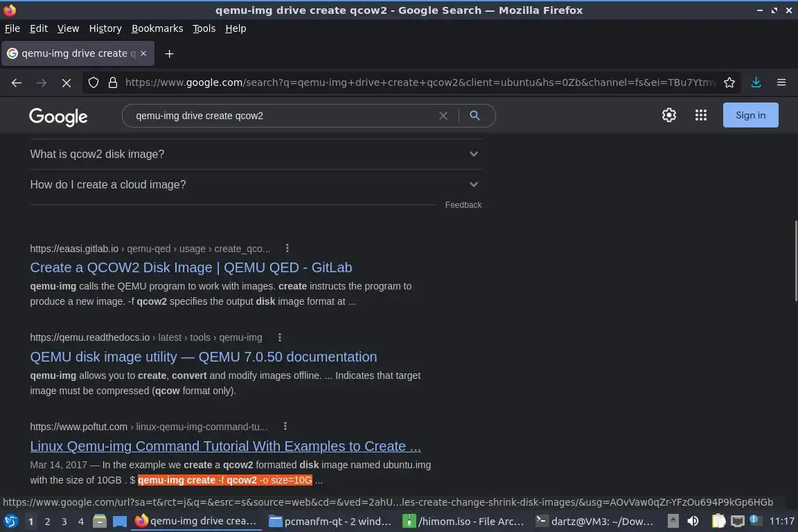Open "QEMU disk image utility" documentation link
This screenshot has width=798, height=532.
(x=204, y=356)
